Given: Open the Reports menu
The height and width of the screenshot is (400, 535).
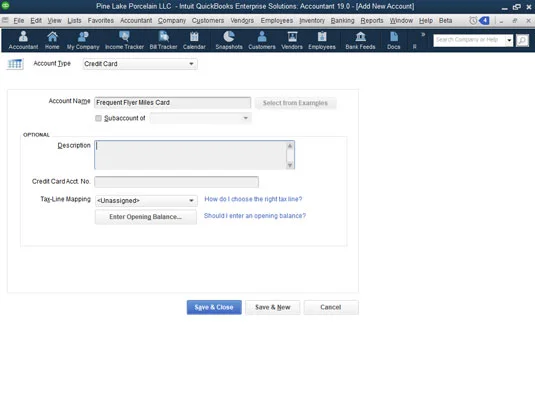Looking at the screenshot, I should (372, 20).
